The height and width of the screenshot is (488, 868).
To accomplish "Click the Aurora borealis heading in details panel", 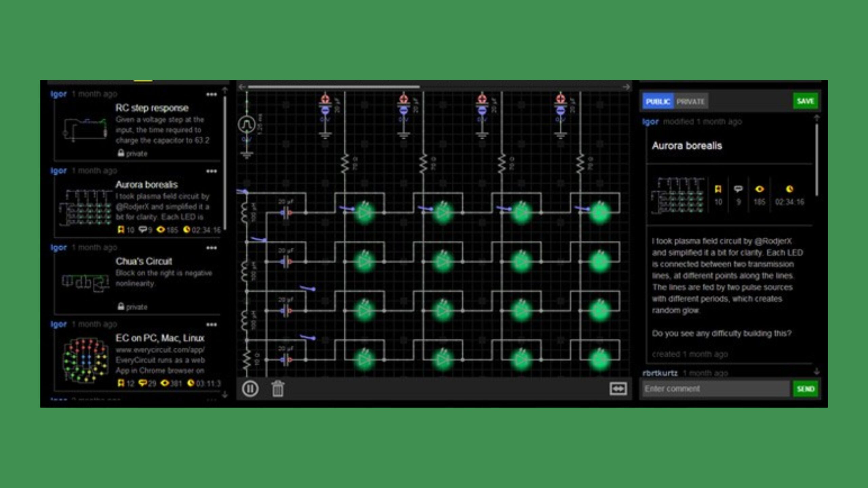I will tap(687, 146).
